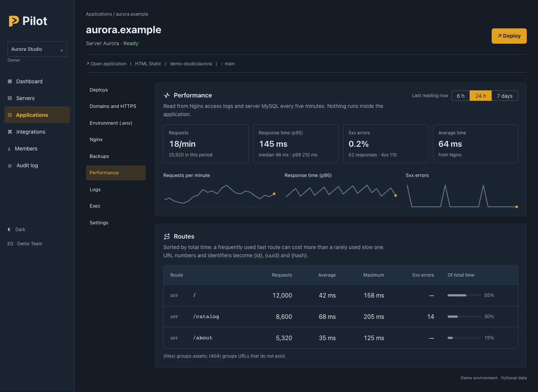
Task: Open Domains and HTTPS section
Action: coord(116,106)
